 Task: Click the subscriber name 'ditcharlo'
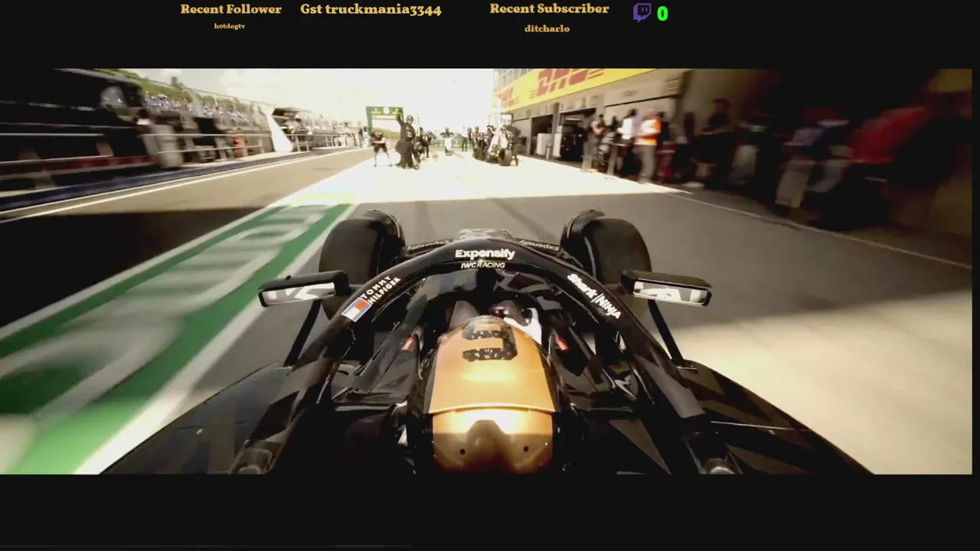point(547,28)
